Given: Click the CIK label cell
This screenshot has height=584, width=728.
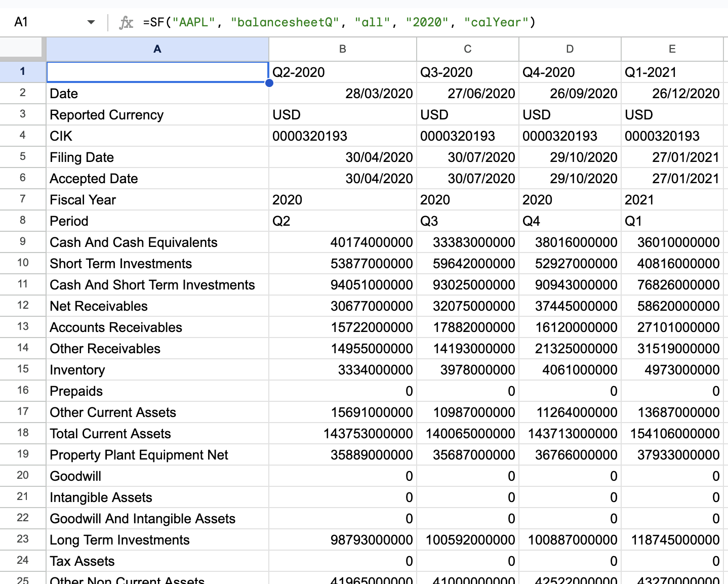Looking at the screenshot, I should (157, 136).
